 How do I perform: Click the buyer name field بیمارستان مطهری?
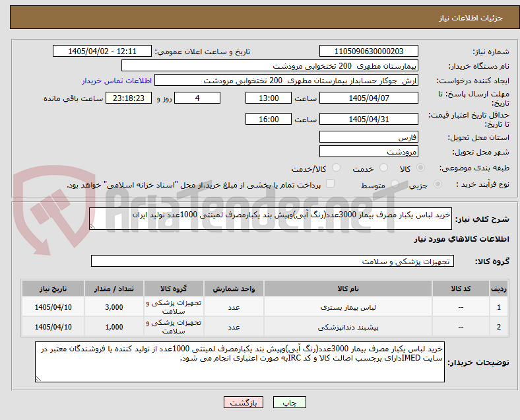point(270,65)
